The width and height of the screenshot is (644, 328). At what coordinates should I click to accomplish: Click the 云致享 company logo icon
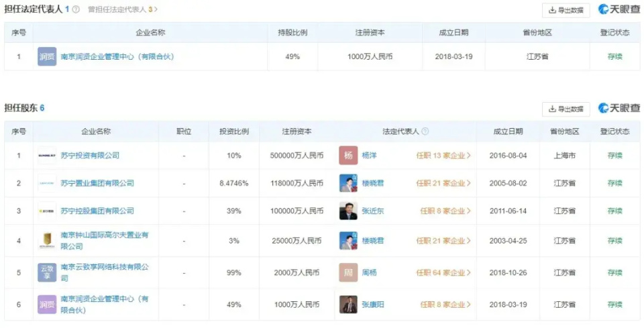click(x=47, y=272)
